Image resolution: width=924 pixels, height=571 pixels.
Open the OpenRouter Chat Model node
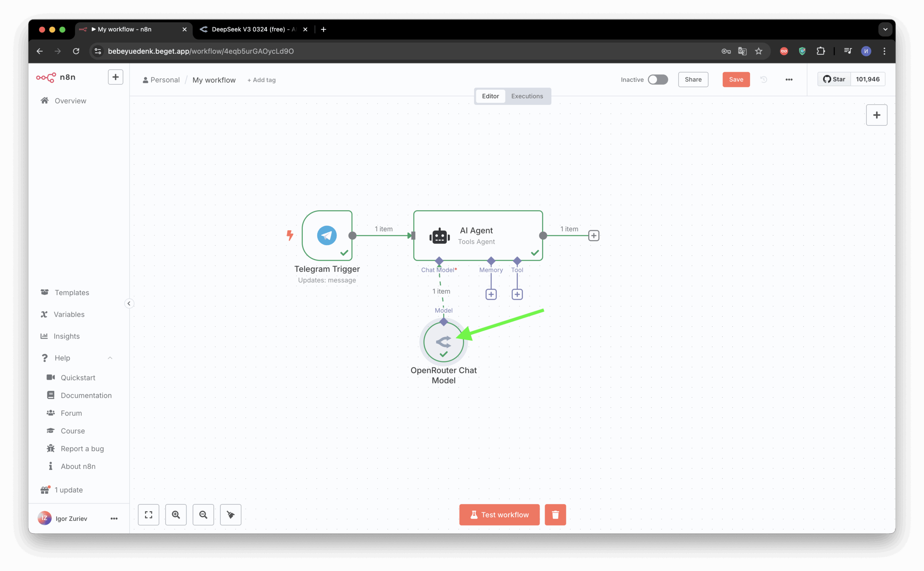click(x=443, y=342)
